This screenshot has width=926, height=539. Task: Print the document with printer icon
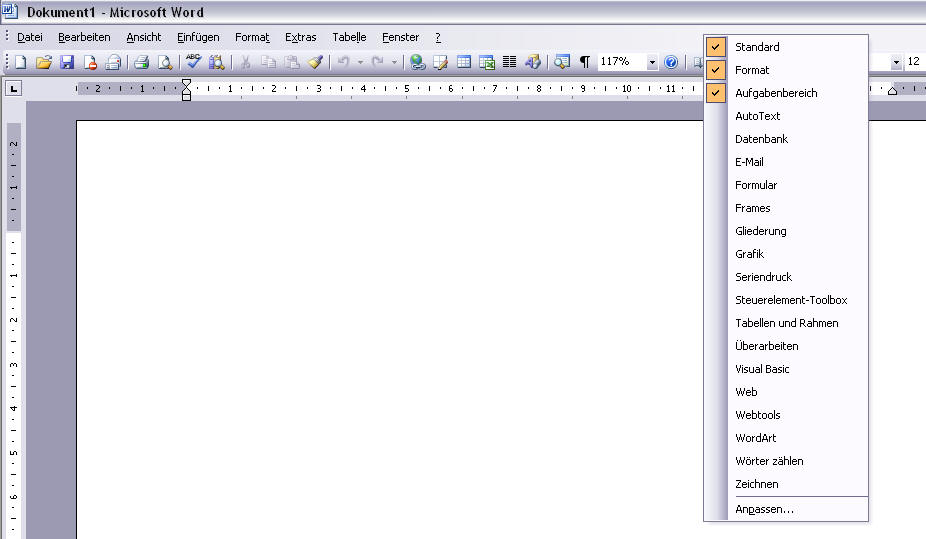(x=141, y=62)
